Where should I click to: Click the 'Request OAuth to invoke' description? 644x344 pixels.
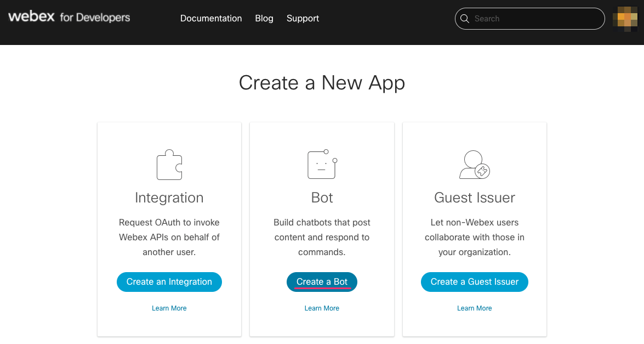[x=169, y=237]
